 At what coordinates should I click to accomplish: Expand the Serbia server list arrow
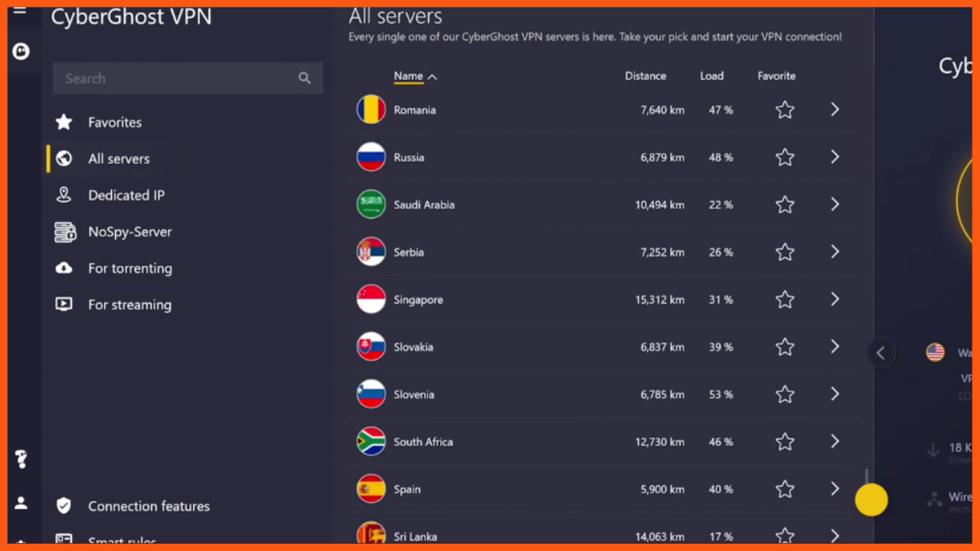[x=835, y=252]
